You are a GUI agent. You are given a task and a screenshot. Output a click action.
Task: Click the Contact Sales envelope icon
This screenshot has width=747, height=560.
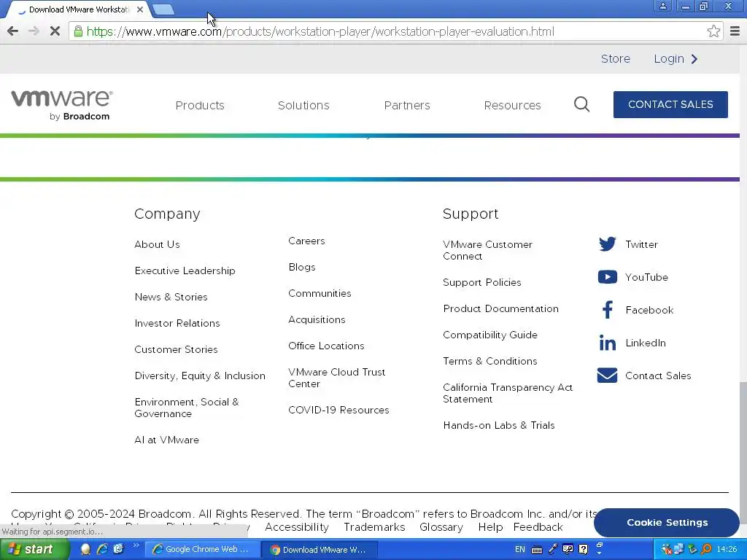click(x=608, y=376)
